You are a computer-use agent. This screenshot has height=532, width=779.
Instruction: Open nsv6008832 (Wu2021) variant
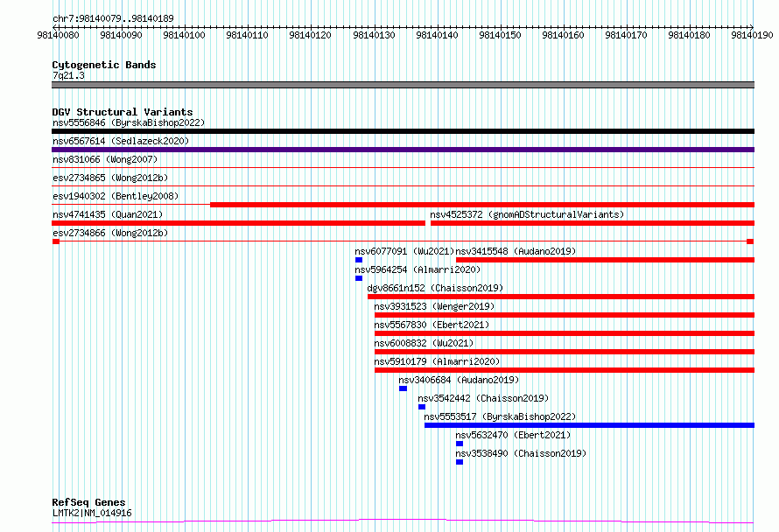pyautogui.click(x=424, y=343)
